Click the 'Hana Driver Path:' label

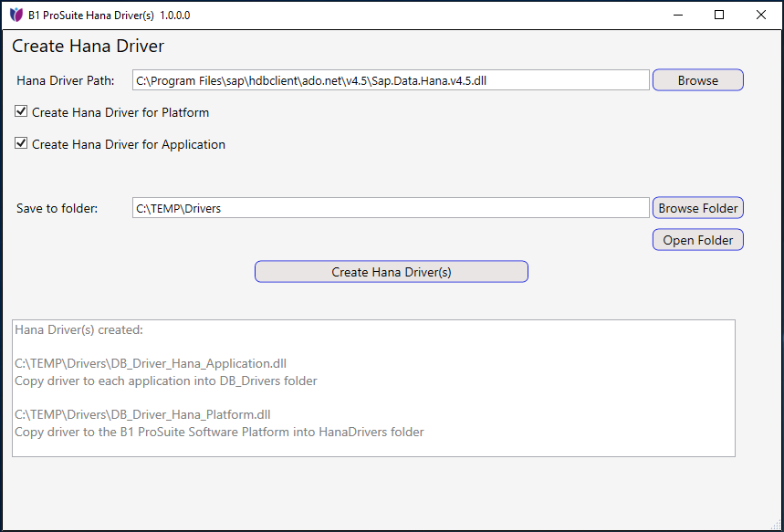[66, 80]
